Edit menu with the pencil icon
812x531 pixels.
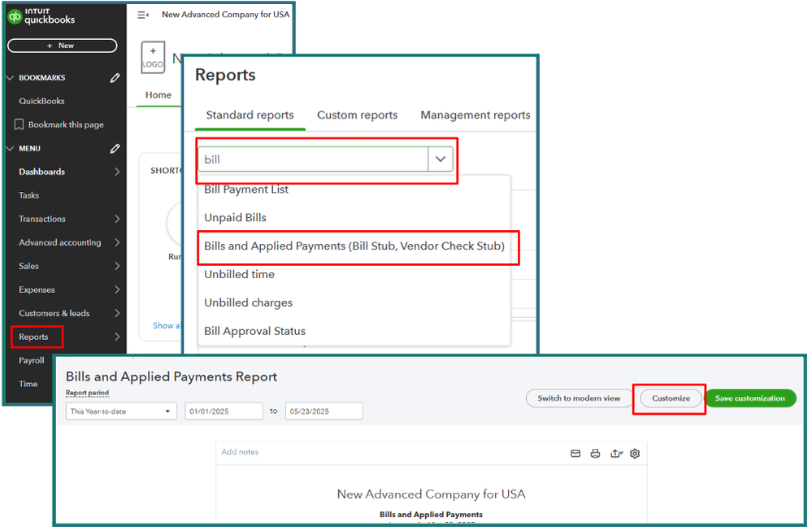tap(115, 149)
